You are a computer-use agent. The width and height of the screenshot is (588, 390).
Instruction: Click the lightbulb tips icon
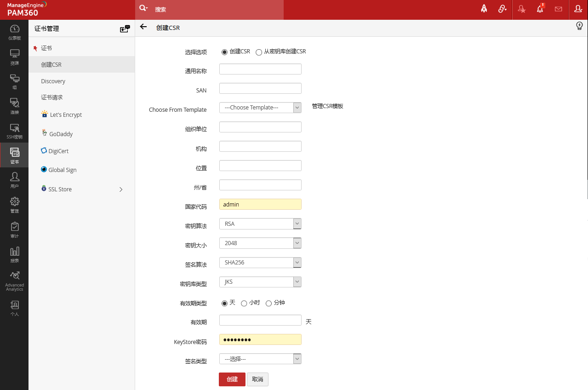(580, 26)
